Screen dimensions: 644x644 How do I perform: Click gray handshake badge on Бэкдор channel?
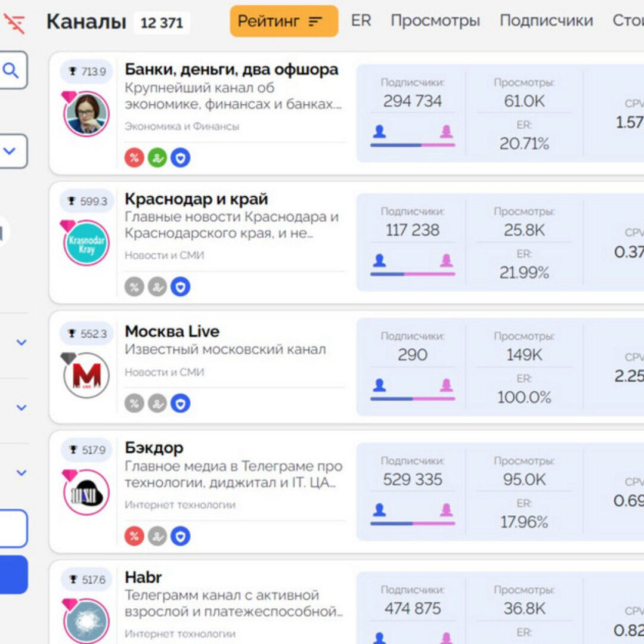(x=157, y=535)
